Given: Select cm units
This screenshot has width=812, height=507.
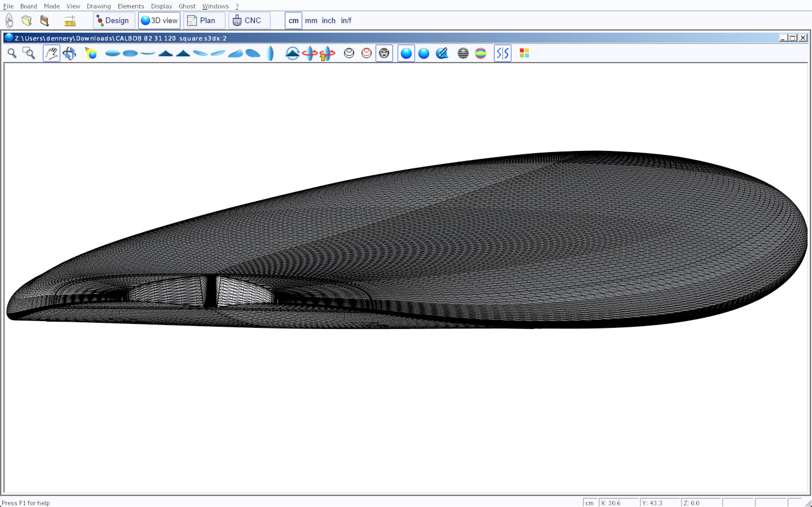Looking at the screenshot, I should point(293,21).
